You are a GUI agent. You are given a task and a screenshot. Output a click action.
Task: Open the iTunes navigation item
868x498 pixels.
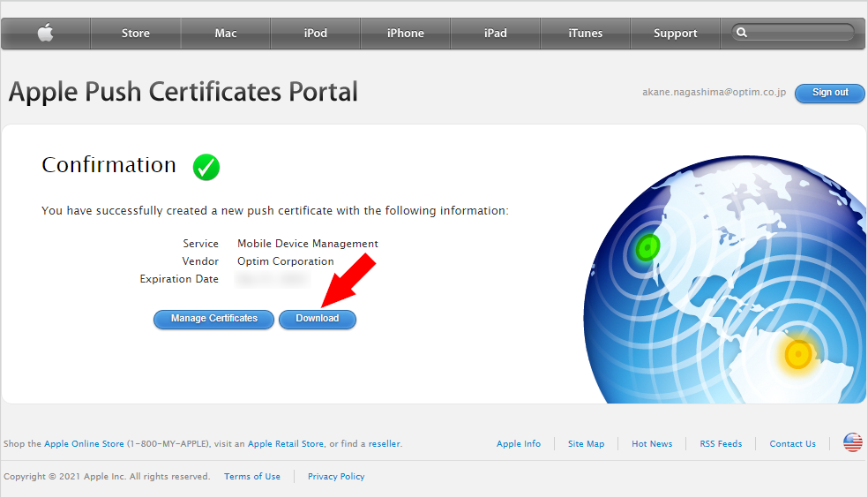pos(586,34)
